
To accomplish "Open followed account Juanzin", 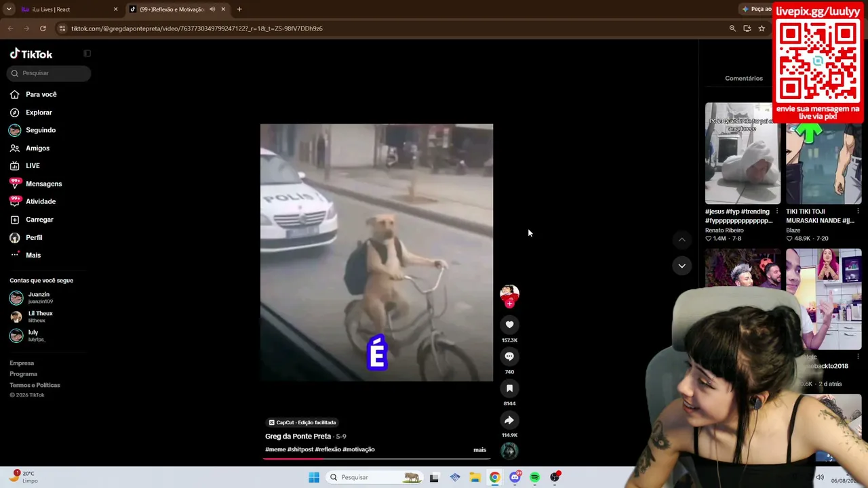I will tap(31, 298).
